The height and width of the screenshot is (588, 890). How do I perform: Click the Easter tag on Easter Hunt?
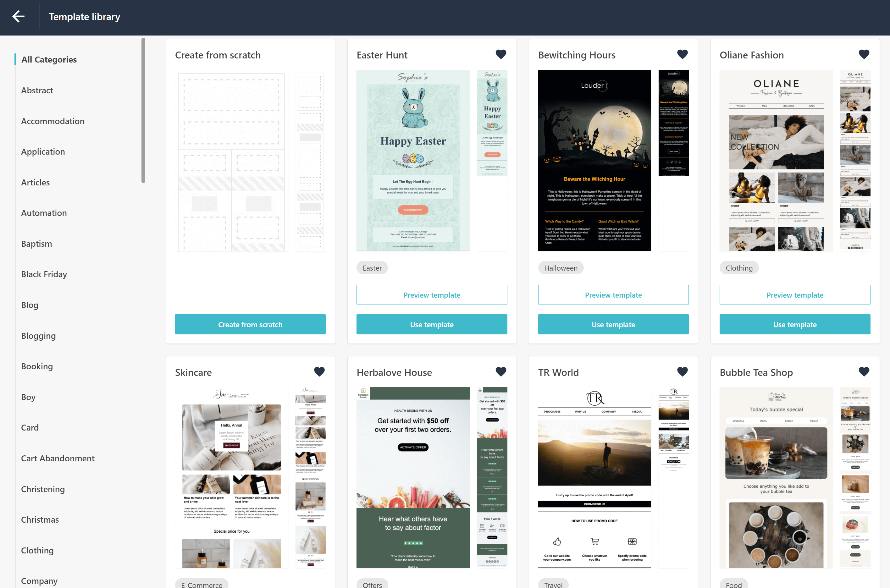(x=372, y=267)
